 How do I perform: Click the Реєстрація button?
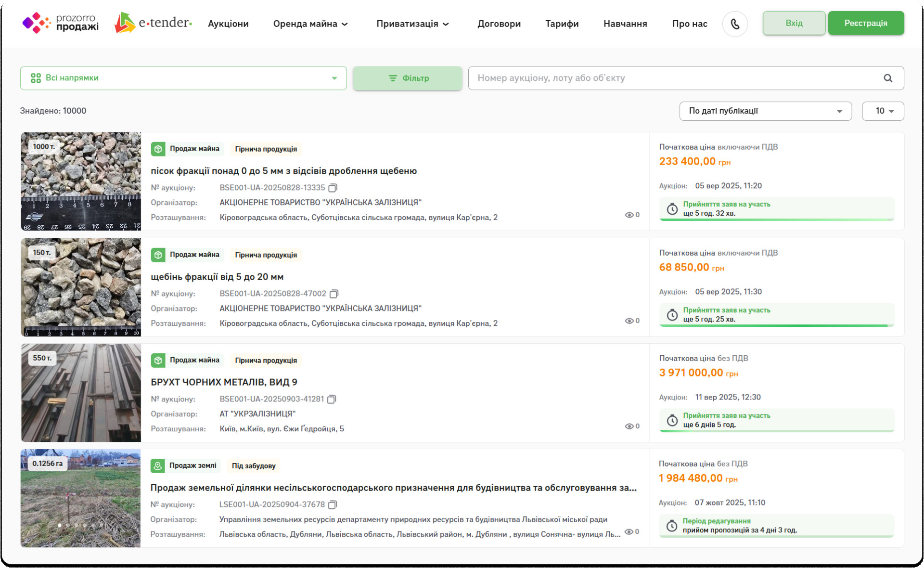(x=865, y=23)
